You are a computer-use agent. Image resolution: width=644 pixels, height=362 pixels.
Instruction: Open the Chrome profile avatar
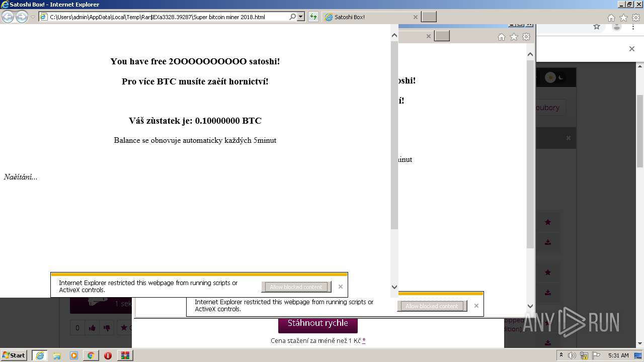click(617, 27)
